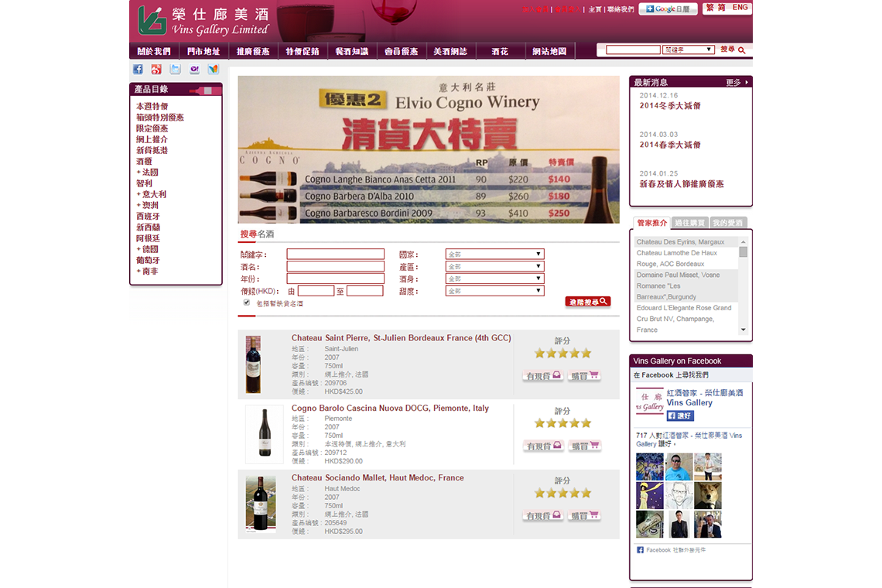Open the 酒身 body dropdown
This screenshot has height=588, width=882.
click(x=494, y=279)
